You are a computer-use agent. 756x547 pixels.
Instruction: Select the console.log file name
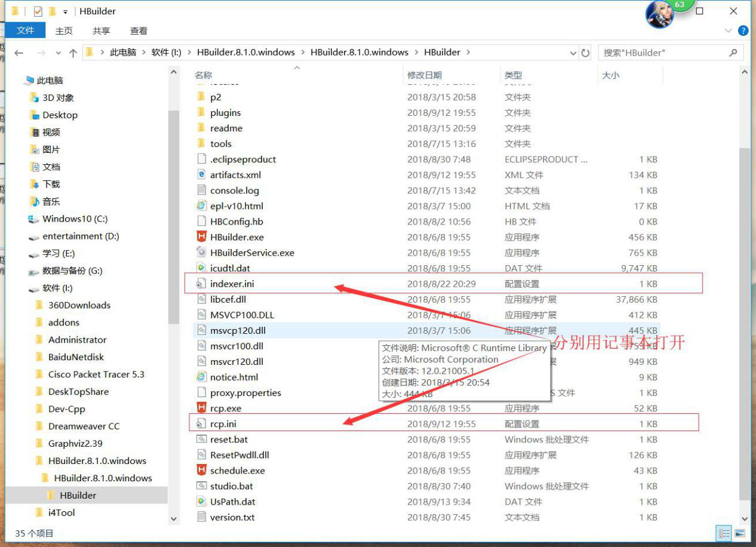point(235,190)
